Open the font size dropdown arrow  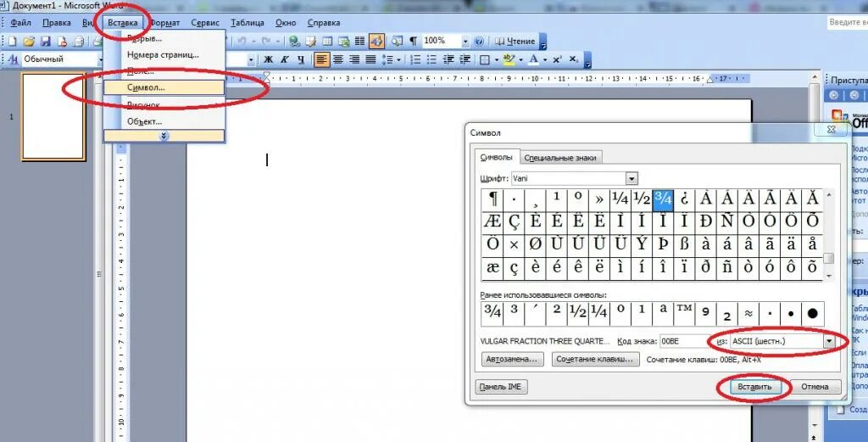pos(251,59)
